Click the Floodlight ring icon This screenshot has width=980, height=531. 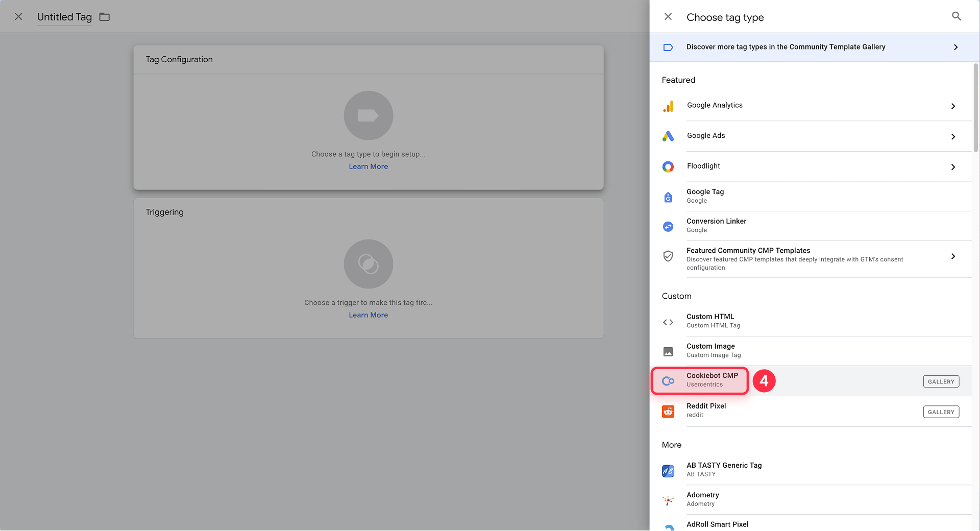[x=668, y=167]
